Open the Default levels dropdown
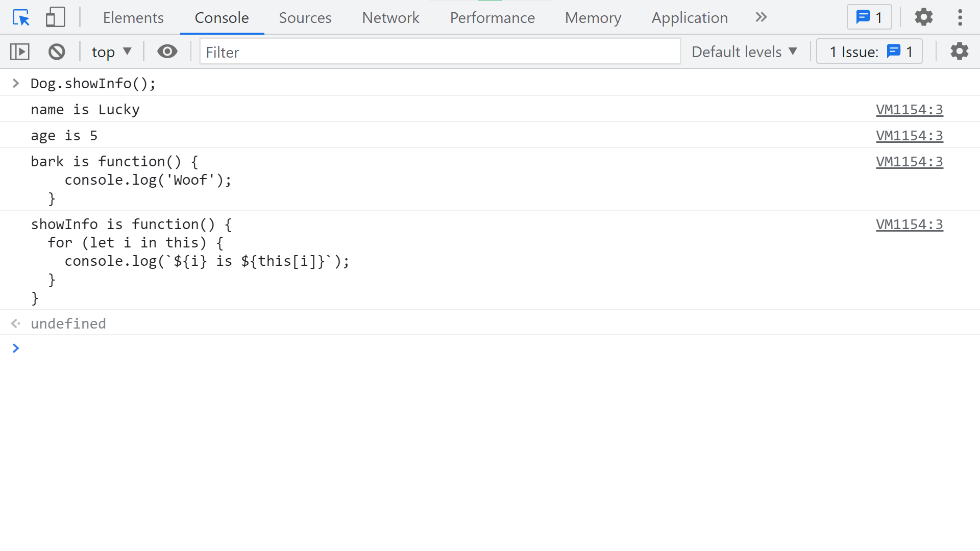The width and height of the screenshot is (980, 551). point(744,52)
